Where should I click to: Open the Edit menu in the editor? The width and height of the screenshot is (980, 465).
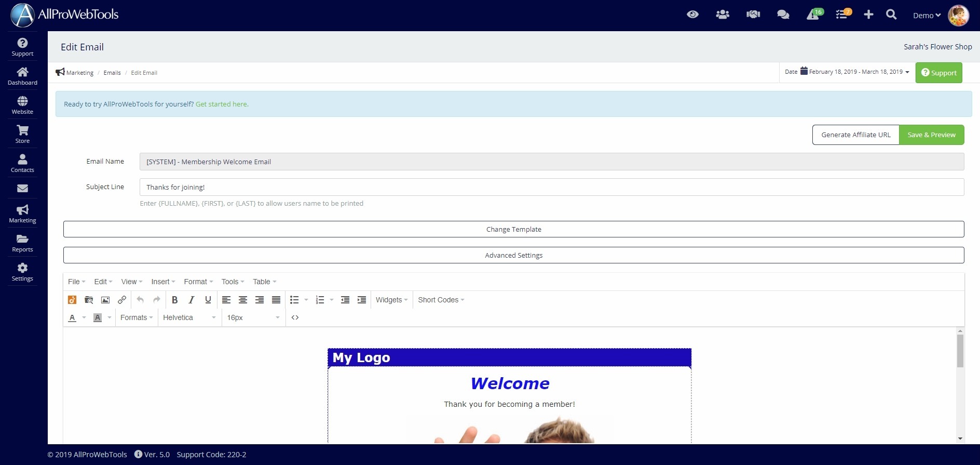pos(103,282)
